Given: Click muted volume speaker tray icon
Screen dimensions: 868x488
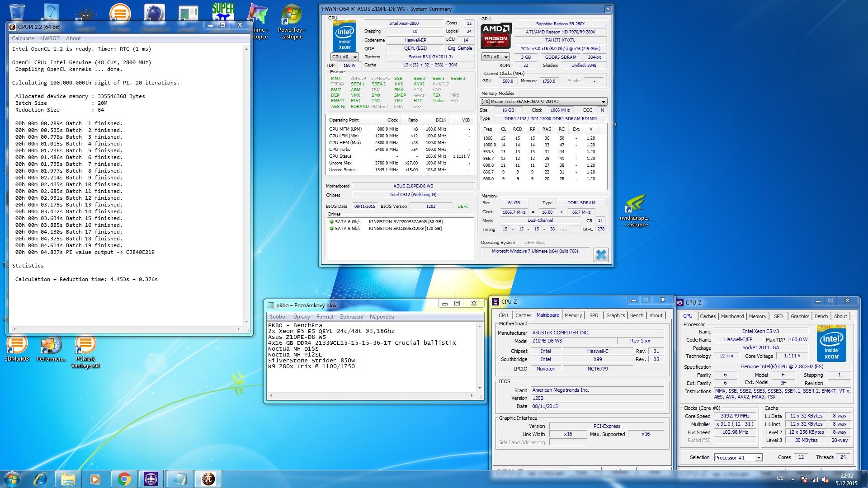Looking at the screenshot, I should tap(826, 479).
